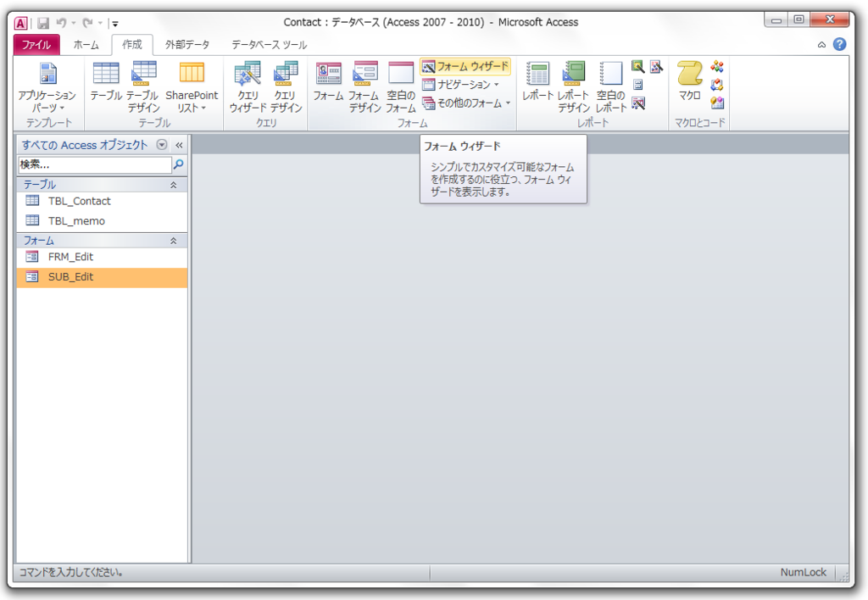Insert a new Module icon beside Macro
This screenshot has width=868, height=600.
[717, 67]
